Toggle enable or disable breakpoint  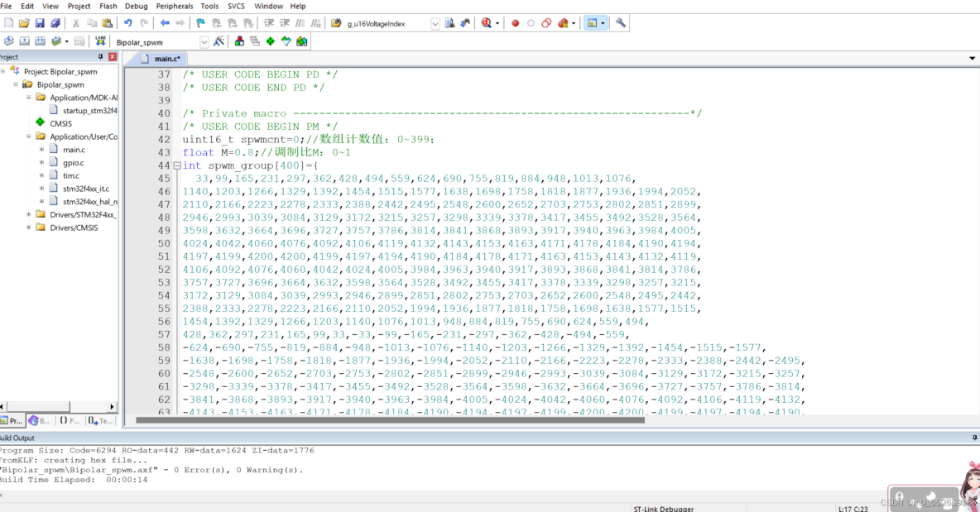coord(531,23)
